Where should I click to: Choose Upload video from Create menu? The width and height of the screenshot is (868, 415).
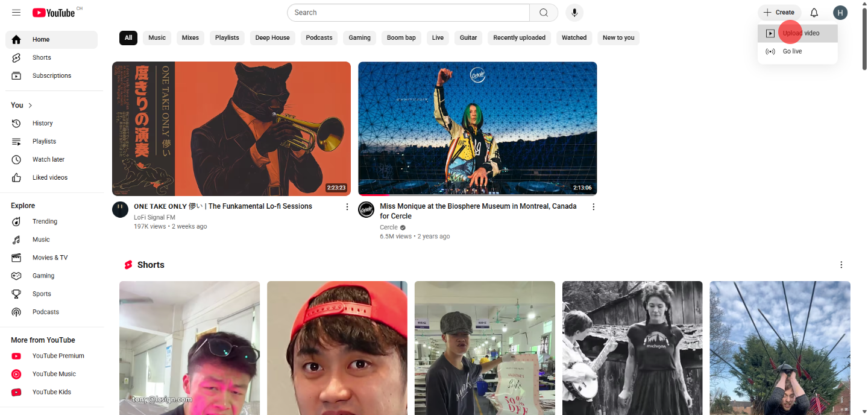[800, 34]
